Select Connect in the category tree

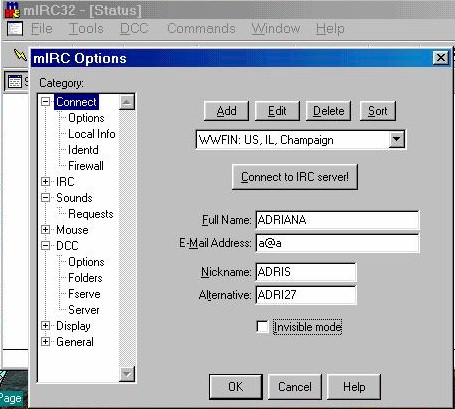pyautogui.click(x=76, y=102)
